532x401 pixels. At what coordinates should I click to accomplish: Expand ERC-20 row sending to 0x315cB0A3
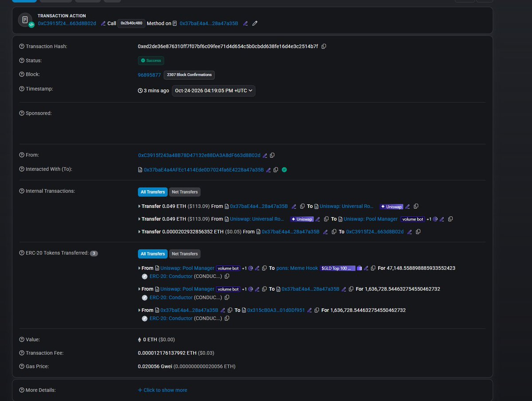(139, 311)
